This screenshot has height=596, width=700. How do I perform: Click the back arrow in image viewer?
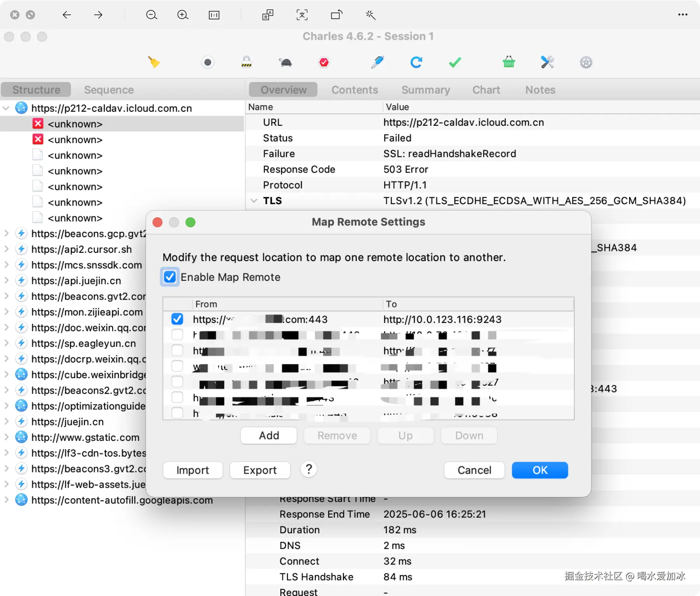click(x=67, y=15)
